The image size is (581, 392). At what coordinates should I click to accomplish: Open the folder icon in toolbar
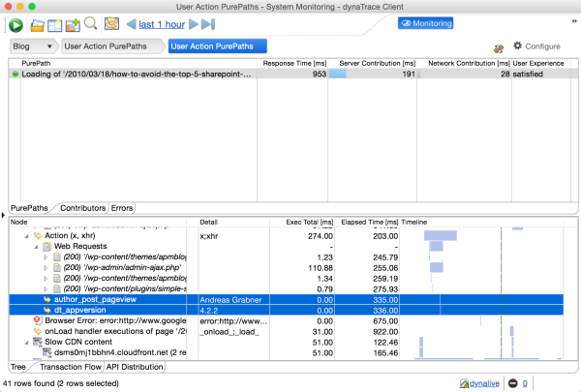tap(38, 25)
